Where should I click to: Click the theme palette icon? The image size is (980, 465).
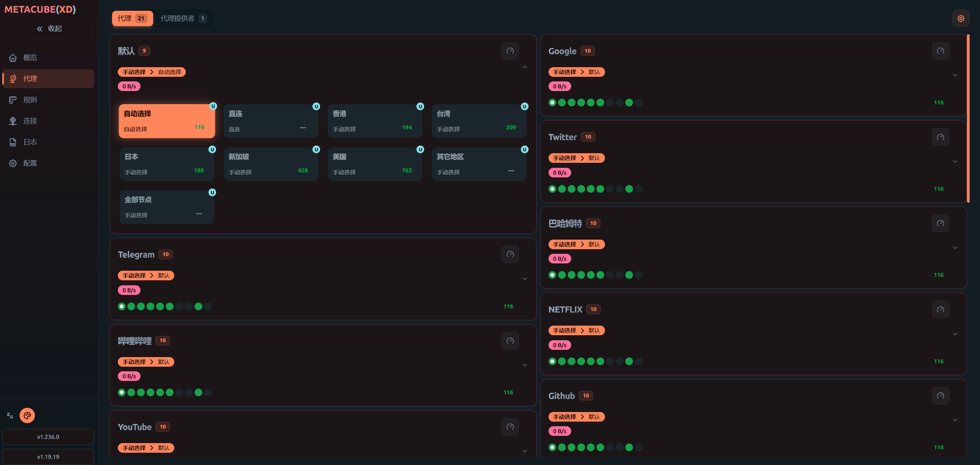pos(27,415)
